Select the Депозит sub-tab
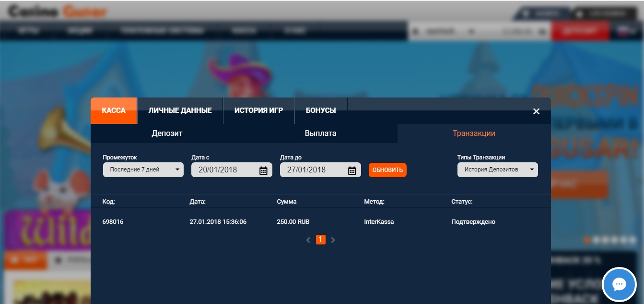 pyautogui.click(x=167, y=134)
